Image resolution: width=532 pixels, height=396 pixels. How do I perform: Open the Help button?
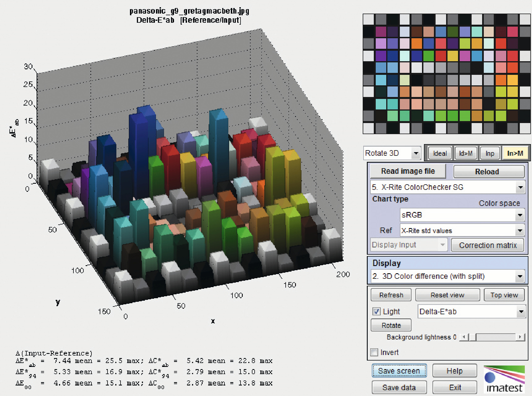tap(454, 371)
